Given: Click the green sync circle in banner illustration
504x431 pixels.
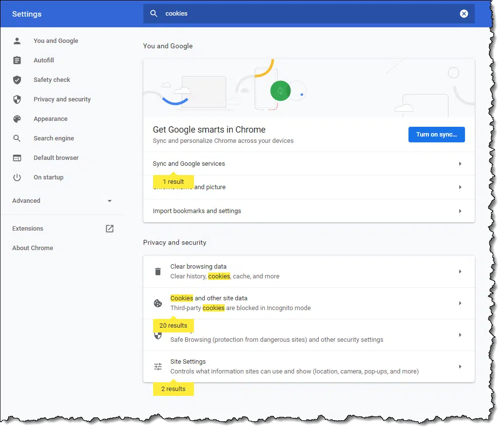Looking at the screenshot, I should coord(280,91).
